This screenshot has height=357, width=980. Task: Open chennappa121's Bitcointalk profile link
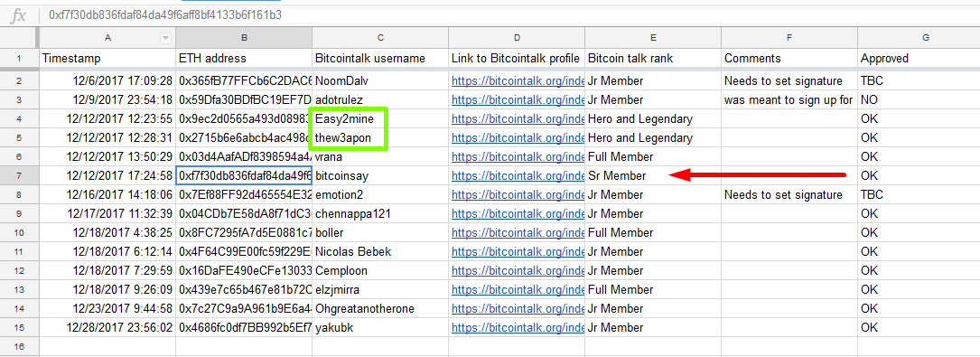[x=517, y=214]
